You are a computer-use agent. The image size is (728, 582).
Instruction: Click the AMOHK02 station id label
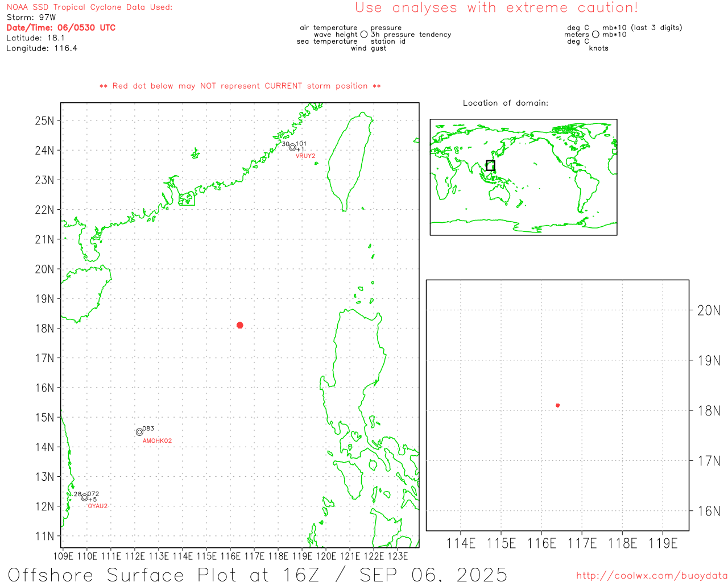157,441
